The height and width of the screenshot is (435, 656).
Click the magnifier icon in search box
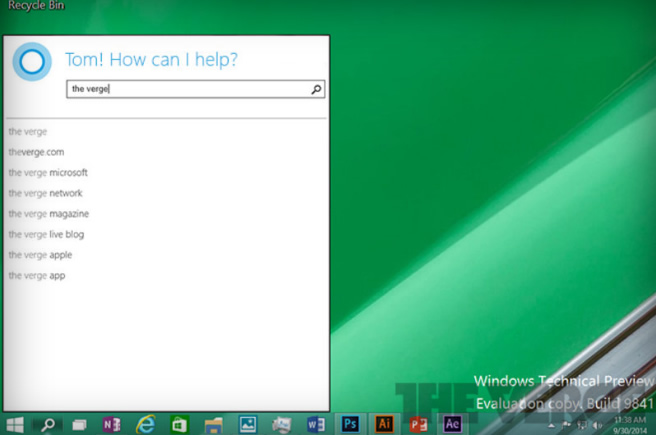click(316, 89)
